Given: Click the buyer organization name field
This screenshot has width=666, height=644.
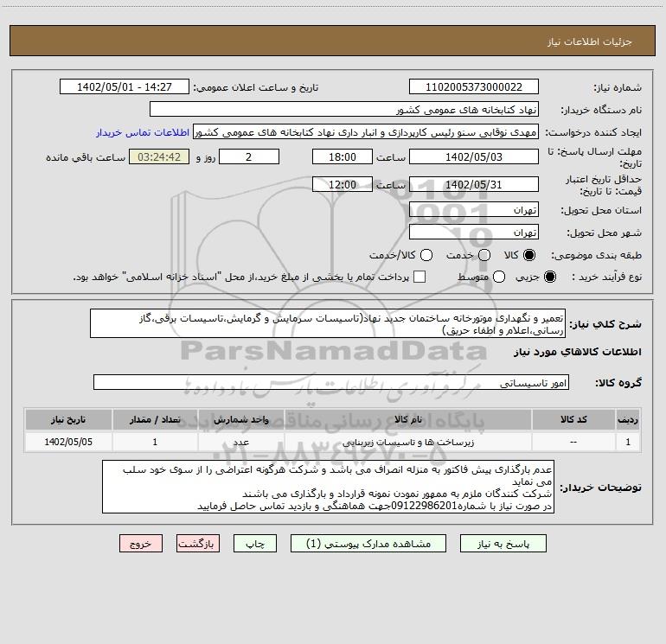Looking at the screenshot, I should pos(344,110).
